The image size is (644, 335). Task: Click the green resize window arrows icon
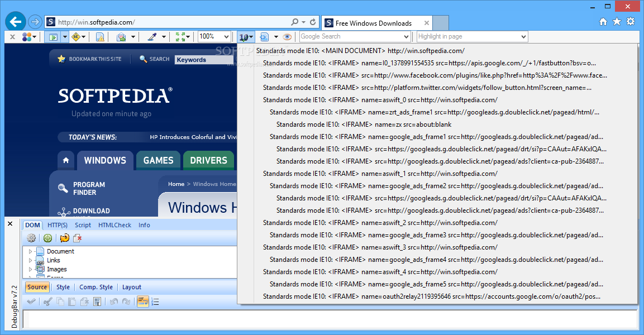[x=180, y=37]
